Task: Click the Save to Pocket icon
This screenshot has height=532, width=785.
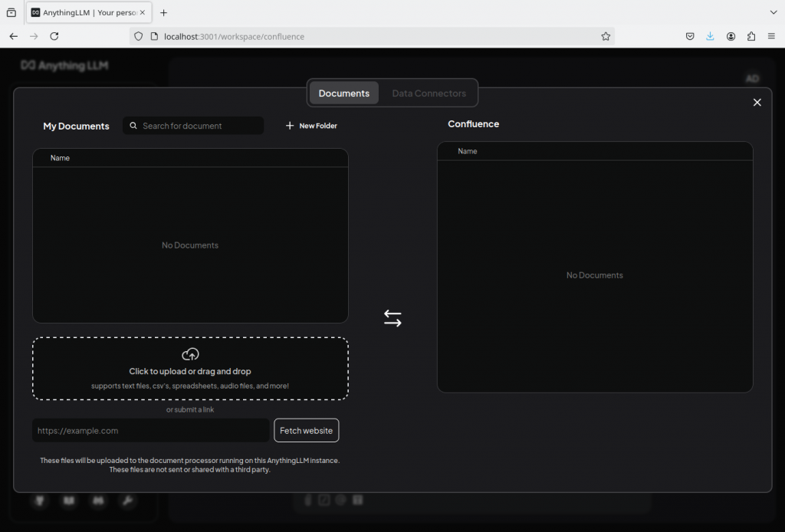Action: [x=690, y=36]
